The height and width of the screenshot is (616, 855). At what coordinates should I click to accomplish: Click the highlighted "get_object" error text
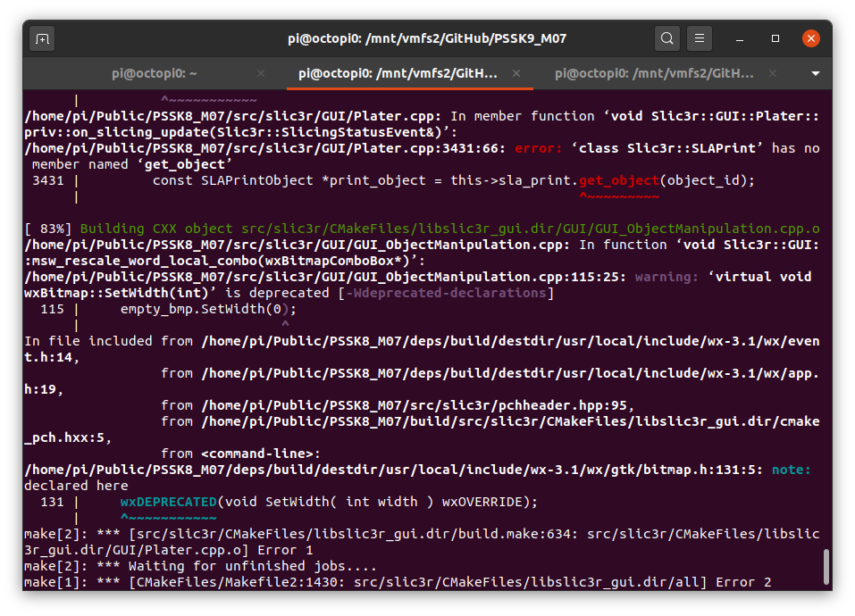(619, 179)
